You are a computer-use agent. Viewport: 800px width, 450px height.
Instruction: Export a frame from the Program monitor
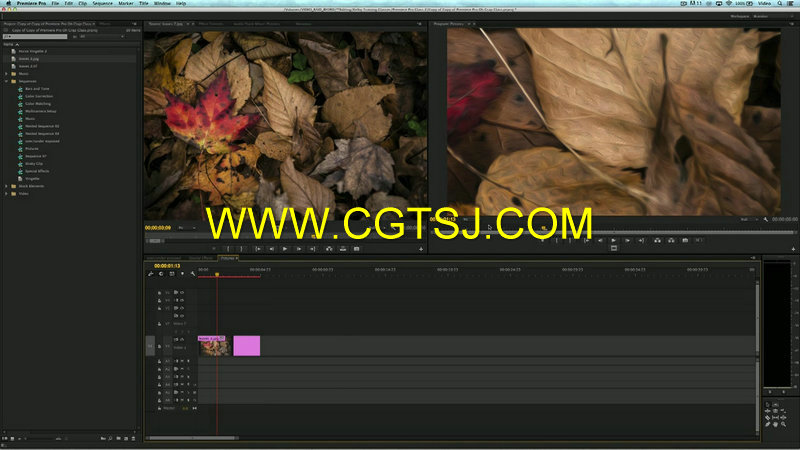(685, 240)
